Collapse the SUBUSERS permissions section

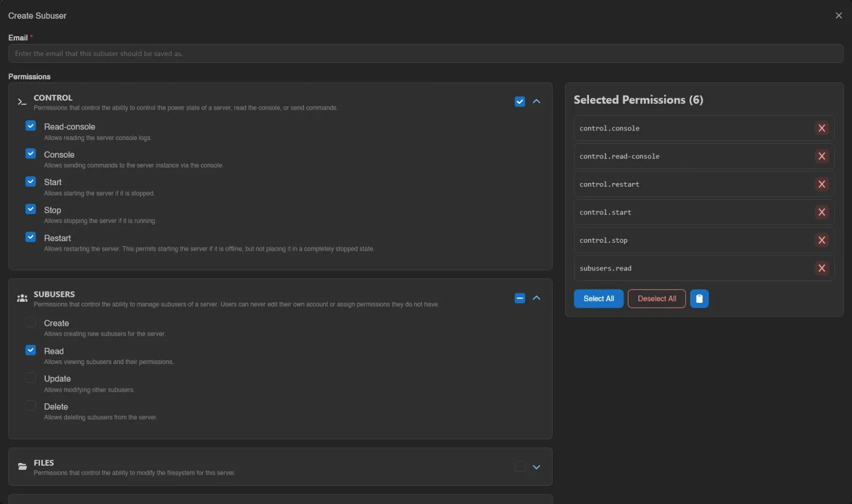pyautogui.click(x=536, y=298)
